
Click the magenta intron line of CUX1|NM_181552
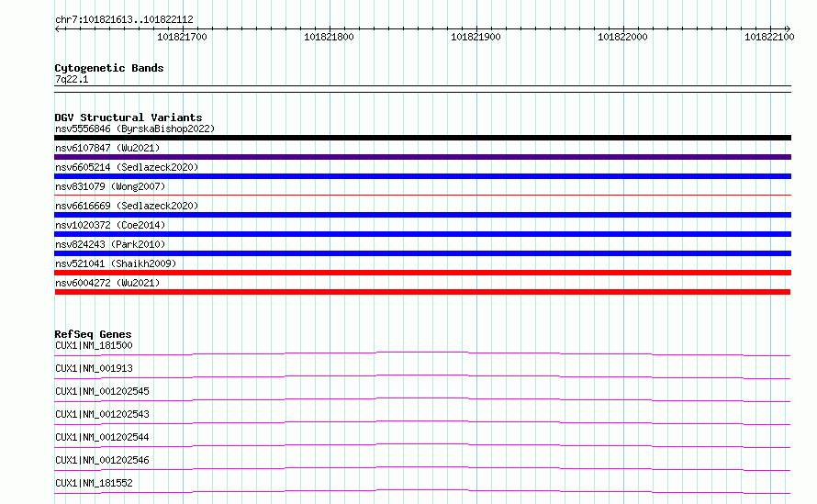pyautogui.click(x=422, y=490)
